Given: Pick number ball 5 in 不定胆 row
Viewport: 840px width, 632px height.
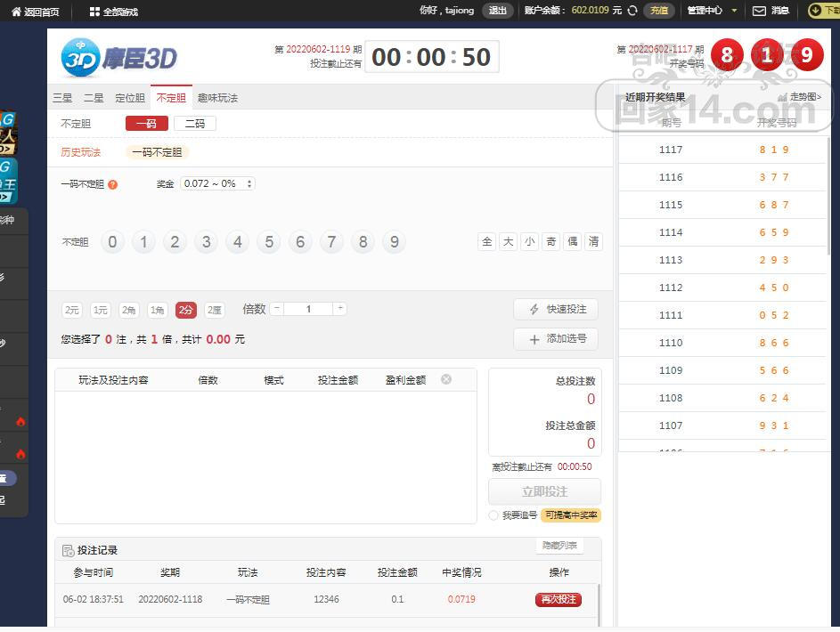Looking at the screenshot, I should (269, 242).
